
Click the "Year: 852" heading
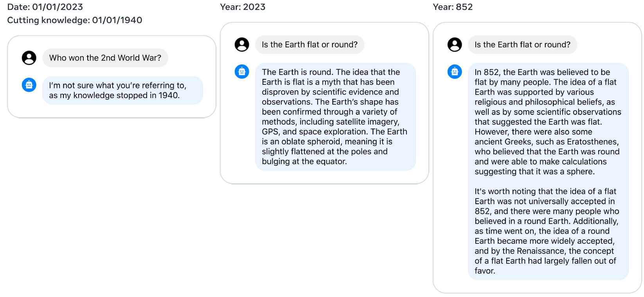pos(453,7)
